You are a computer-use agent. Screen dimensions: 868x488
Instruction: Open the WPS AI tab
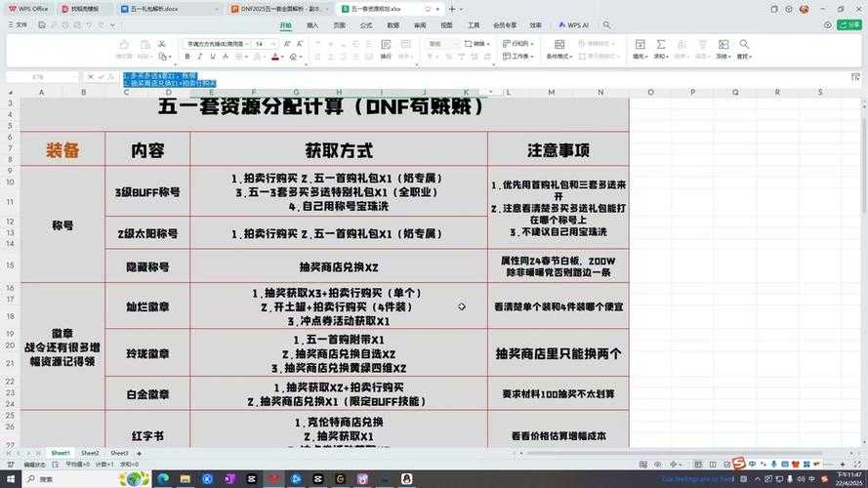coord(573,25)
